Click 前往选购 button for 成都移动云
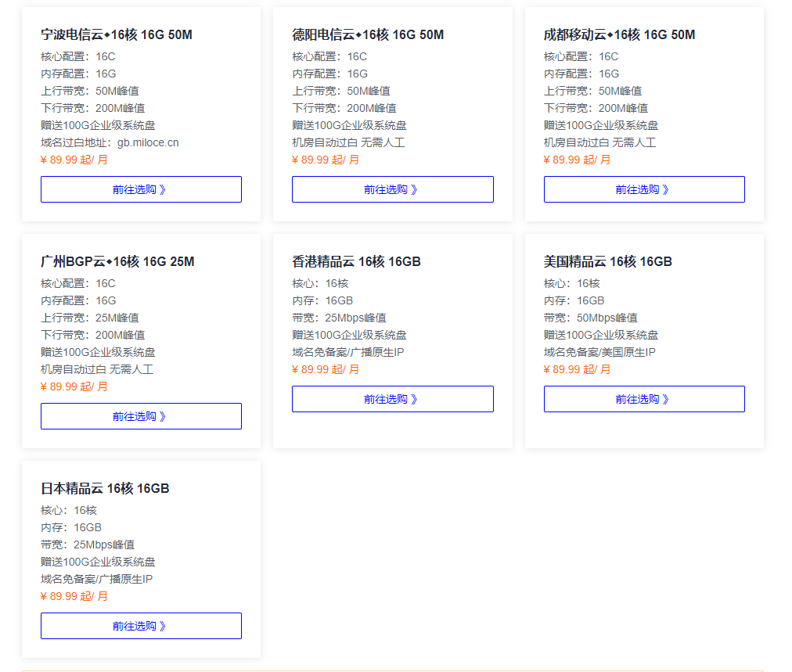This screenshot has width=792, height=672. pos(643,189)
